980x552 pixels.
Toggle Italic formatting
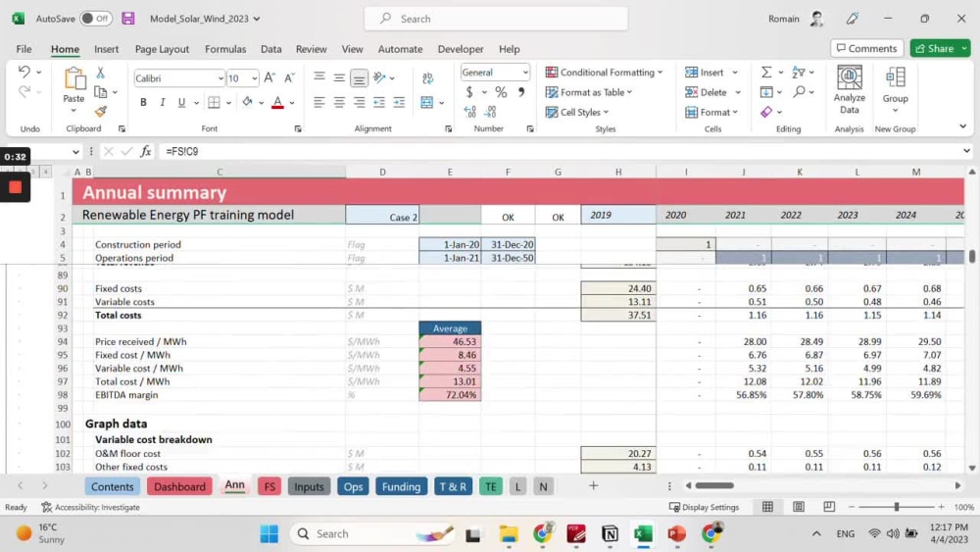pos(163,102)
